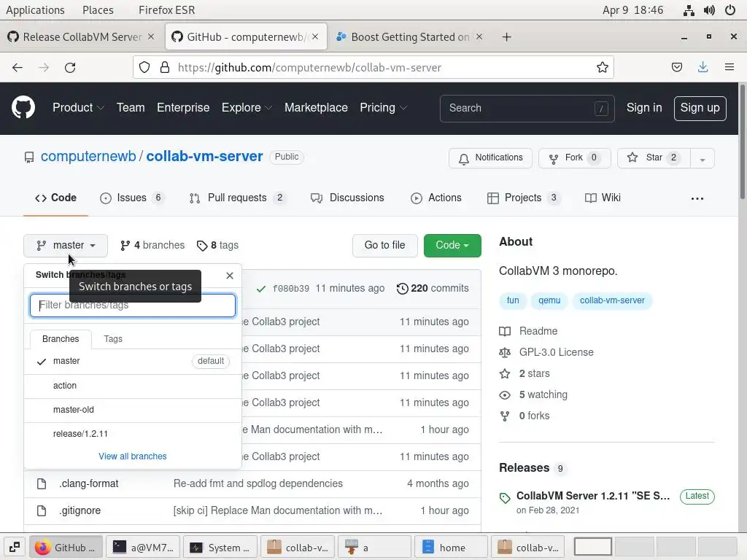Click the .gitignore file icon
The width and height of the screenshot is (747, 560).
(x=42, y=511)
